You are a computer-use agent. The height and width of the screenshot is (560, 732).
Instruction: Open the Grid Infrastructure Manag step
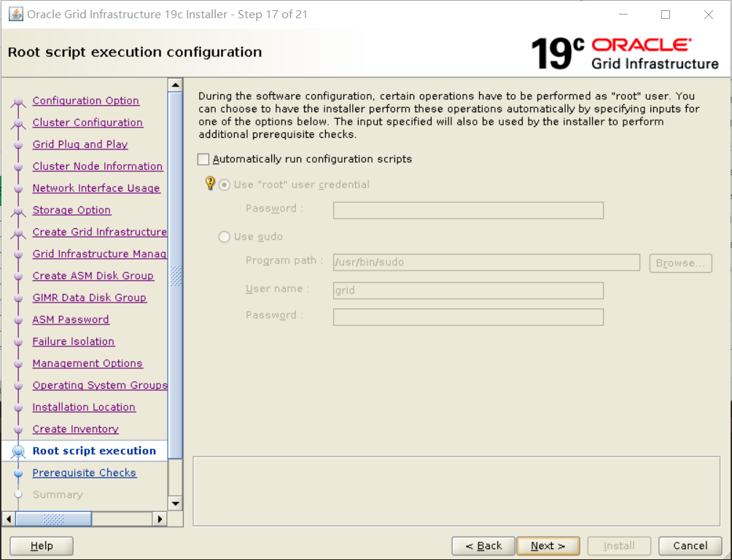(x=99, y=254)
